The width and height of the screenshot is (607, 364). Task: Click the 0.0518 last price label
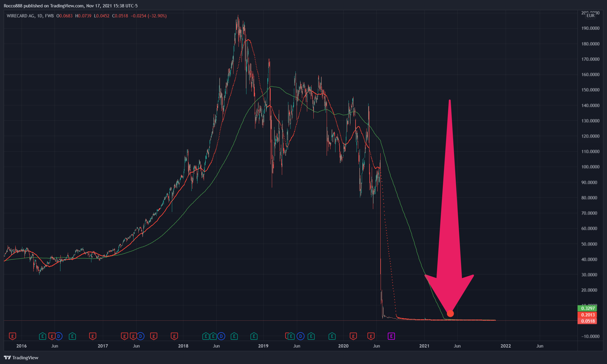(x=587, y=321)
